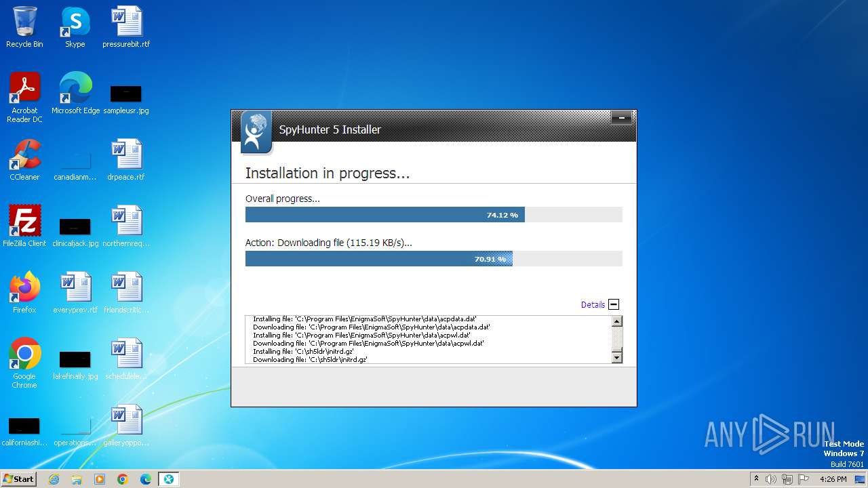This screenshot has height=488, width=868.
Task: Click the file download progress bar
Action: 434,259
